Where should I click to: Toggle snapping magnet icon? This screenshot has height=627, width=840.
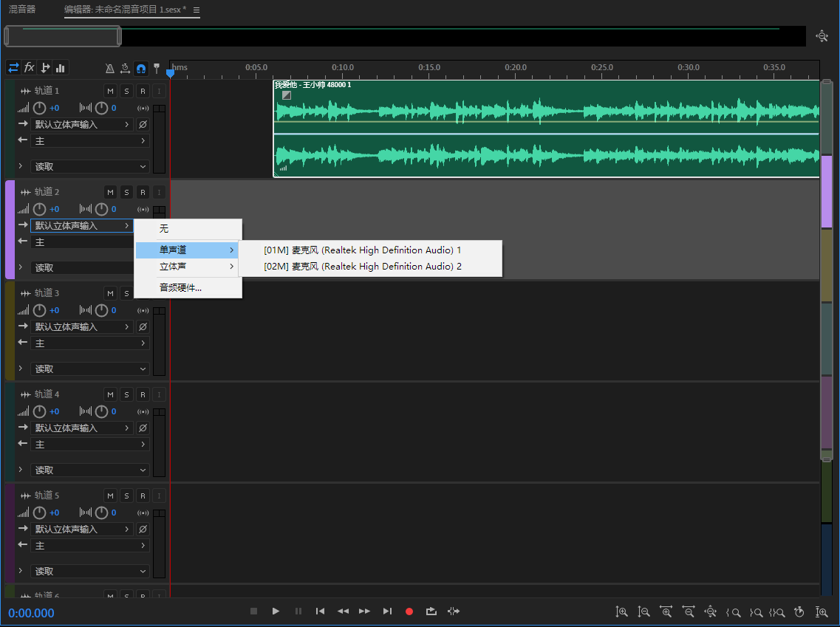tap(141, 68)
